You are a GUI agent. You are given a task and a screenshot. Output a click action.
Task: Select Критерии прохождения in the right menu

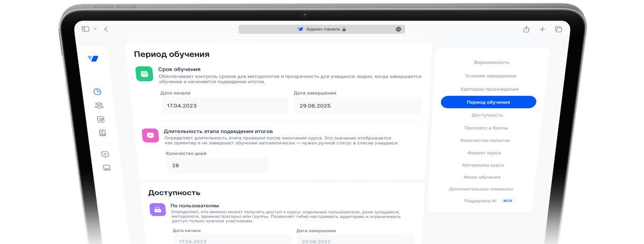point(490,89)
